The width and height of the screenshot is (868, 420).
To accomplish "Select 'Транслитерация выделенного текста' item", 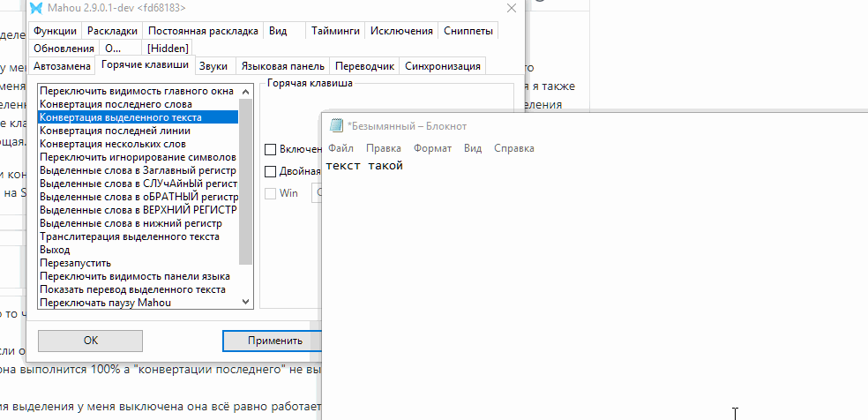I will (x=138, y=236).
